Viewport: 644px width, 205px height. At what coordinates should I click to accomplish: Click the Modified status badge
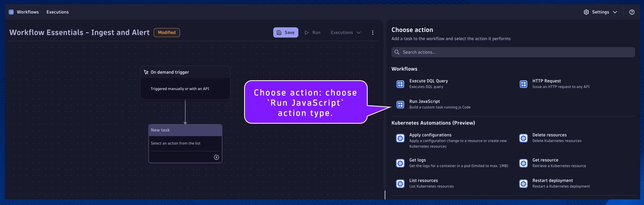[167, 32]
